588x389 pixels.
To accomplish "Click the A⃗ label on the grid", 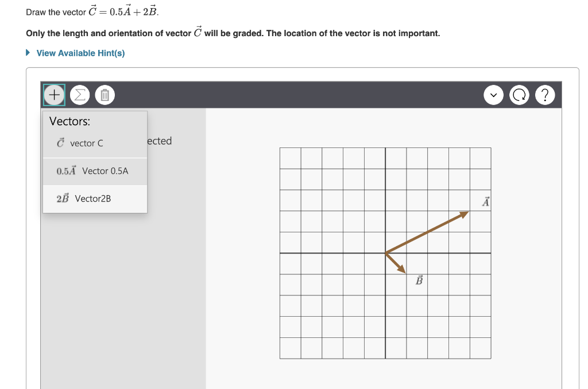I will pos(485,201).
